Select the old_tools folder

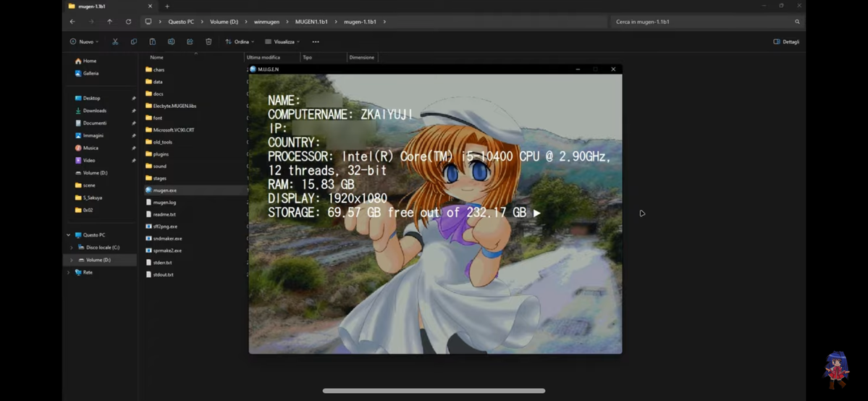tap(159, 142)
